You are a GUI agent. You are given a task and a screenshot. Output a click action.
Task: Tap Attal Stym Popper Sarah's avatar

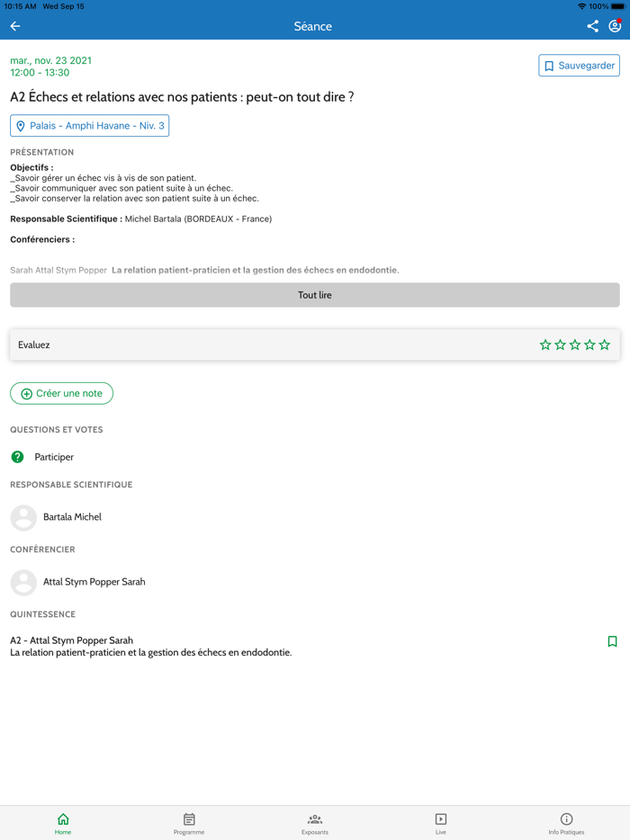point(23,582)
